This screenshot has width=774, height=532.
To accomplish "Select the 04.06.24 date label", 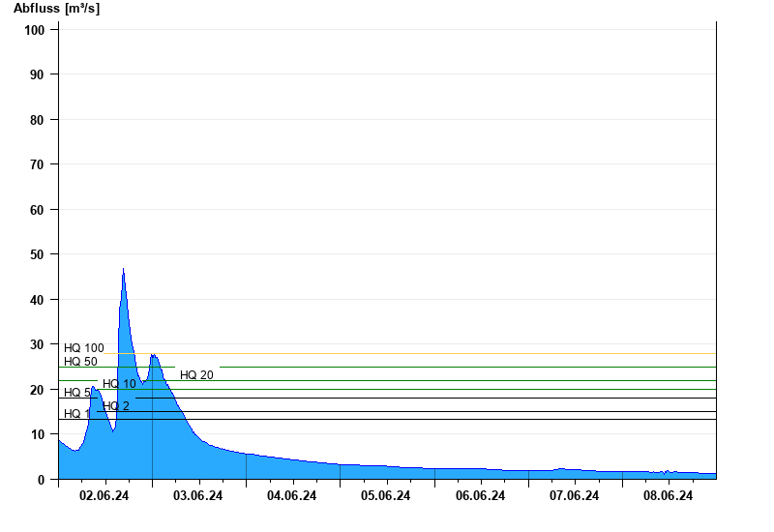I will [292, 496].
